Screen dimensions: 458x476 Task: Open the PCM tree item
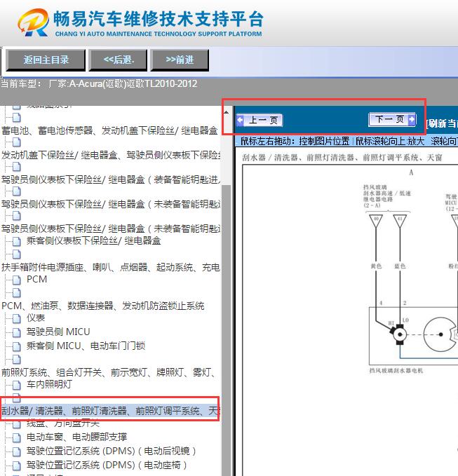point(36,279)
